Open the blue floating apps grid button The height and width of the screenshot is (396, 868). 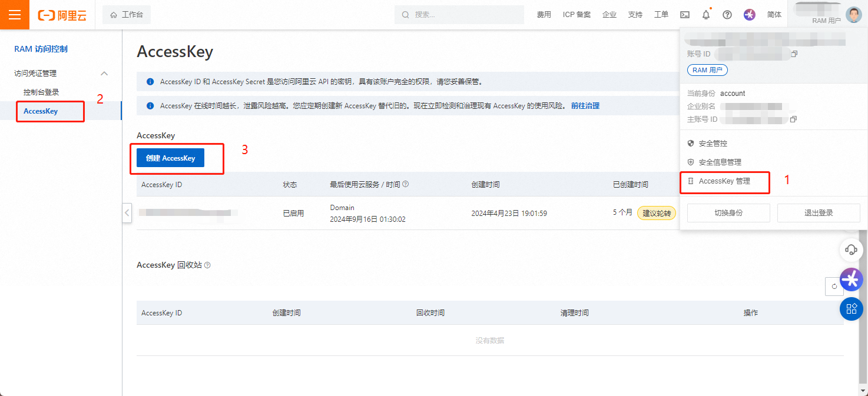(851, 308)
